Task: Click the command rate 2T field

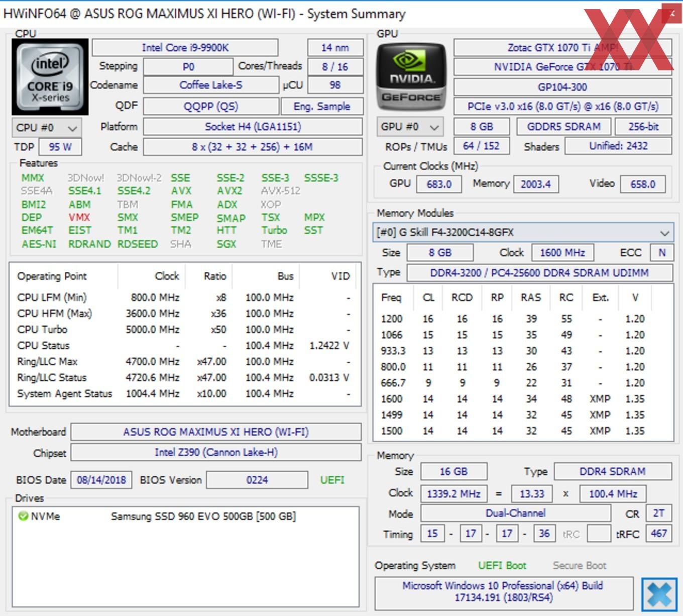Action: coord(658,513)
